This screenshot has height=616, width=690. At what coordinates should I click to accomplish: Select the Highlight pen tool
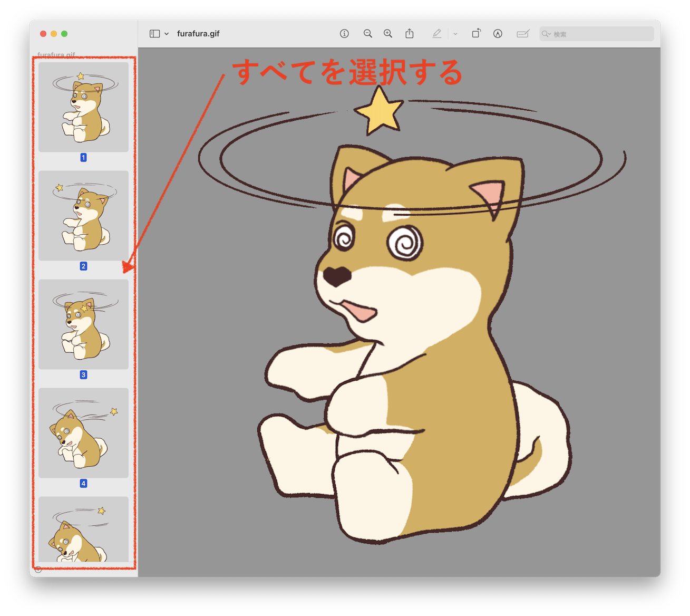(x=437, y=34)
